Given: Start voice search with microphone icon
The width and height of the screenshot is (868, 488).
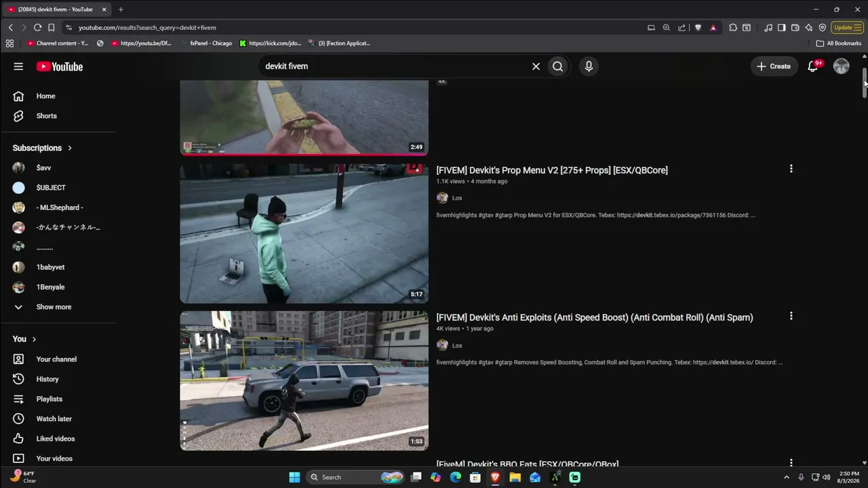Looking at the screenshot, I should [589, 66].
